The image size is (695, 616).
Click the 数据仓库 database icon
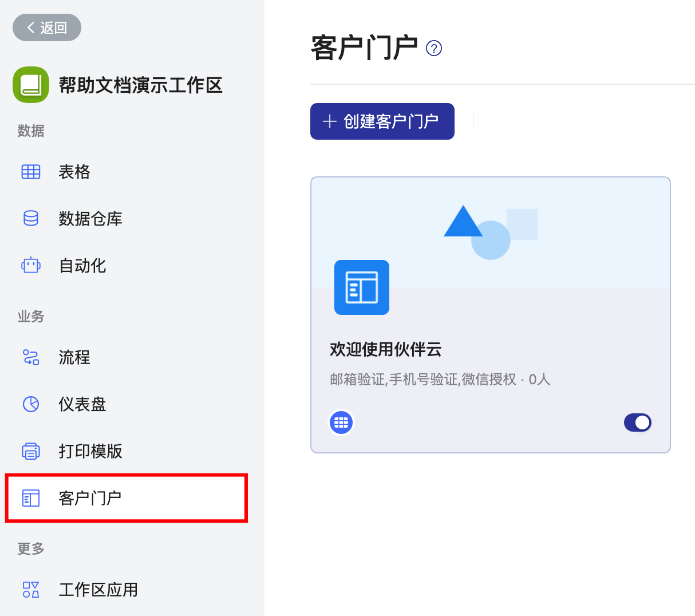pyautogui.click(x=31, y=219)
